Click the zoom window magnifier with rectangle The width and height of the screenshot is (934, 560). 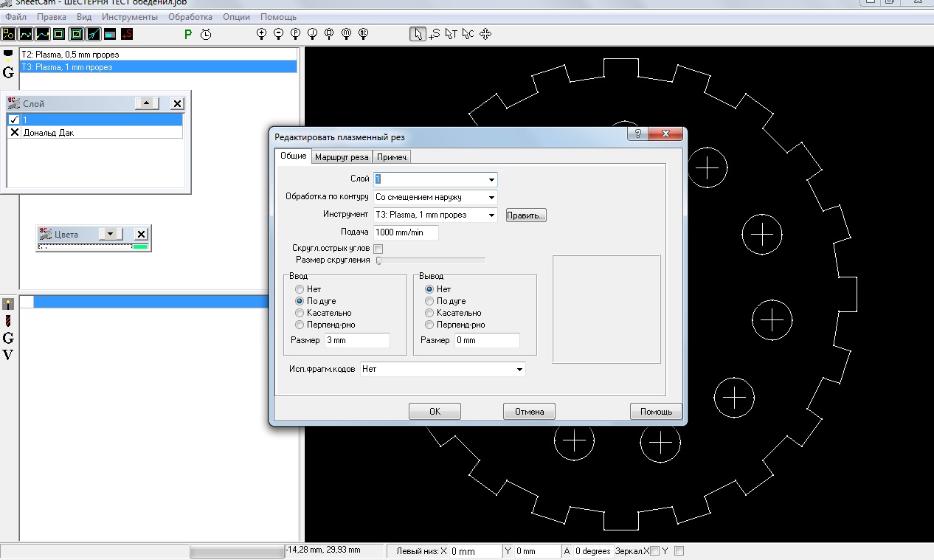click(329, 34)
